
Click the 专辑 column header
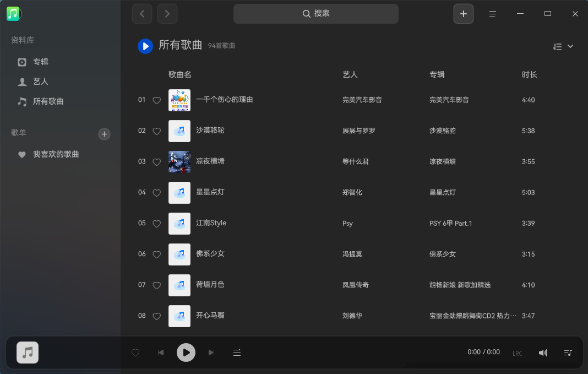point(437,75)
